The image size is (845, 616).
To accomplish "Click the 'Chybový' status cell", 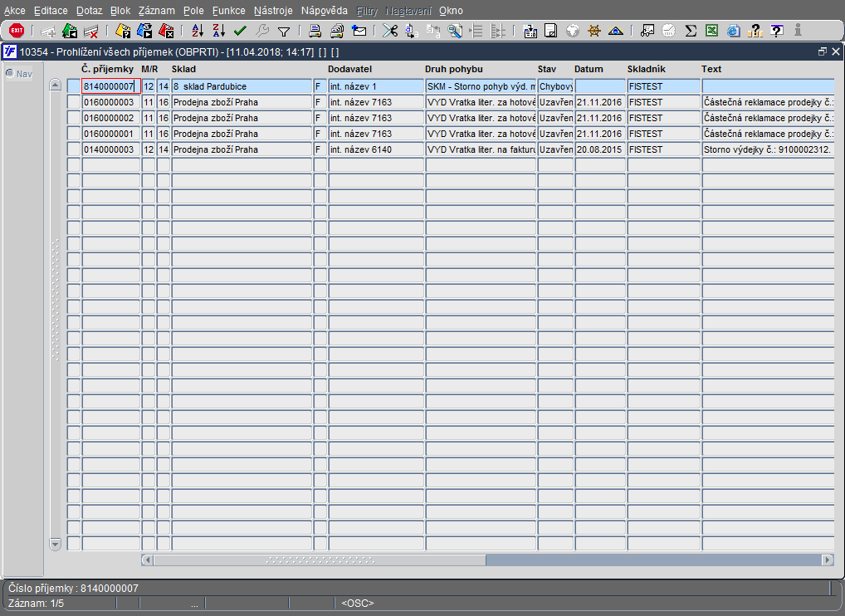I will click(x=555, y=86).
